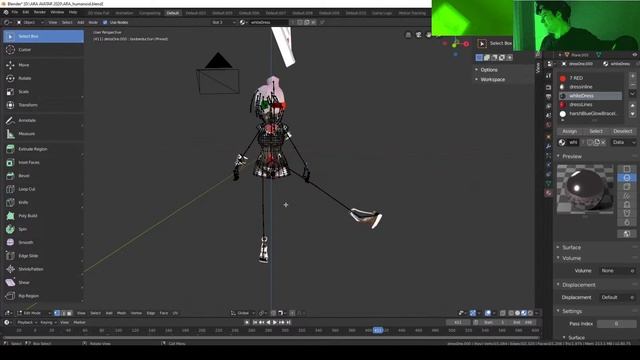Image resolution: width=640 pixels, height=360 pixels.
Task: Open the Displacement Default dropdown
Action: click(618, 298)
